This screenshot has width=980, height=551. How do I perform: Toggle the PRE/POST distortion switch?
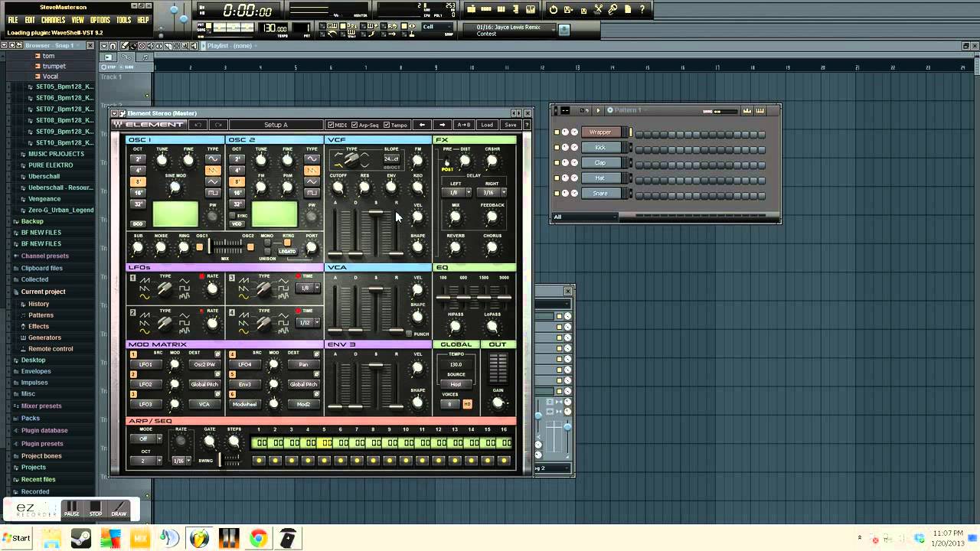click(446, 162)
